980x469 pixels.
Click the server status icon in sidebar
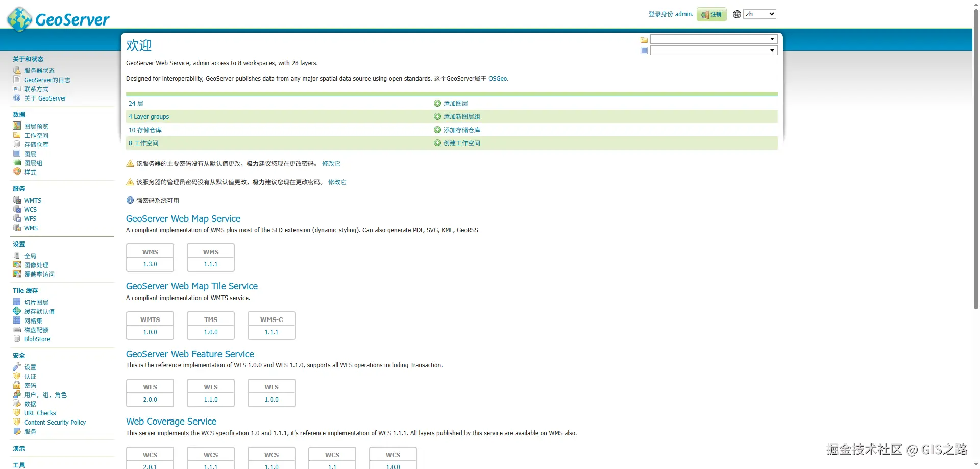click(x=17, y=70)
